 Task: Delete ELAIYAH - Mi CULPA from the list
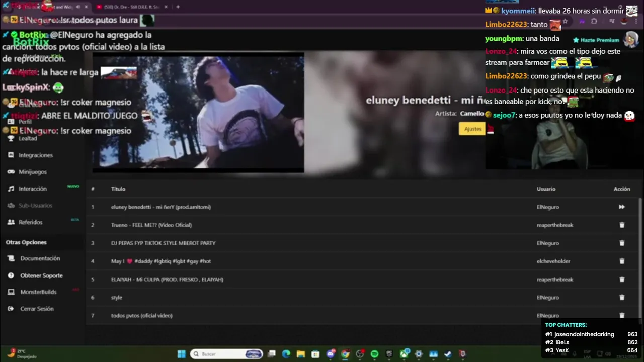(622, 279)
